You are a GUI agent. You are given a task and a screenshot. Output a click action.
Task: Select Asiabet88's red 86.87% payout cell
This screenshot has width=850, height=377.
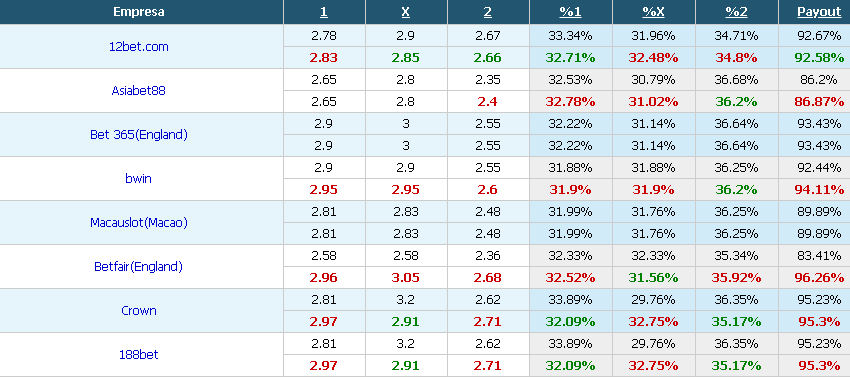819,101
